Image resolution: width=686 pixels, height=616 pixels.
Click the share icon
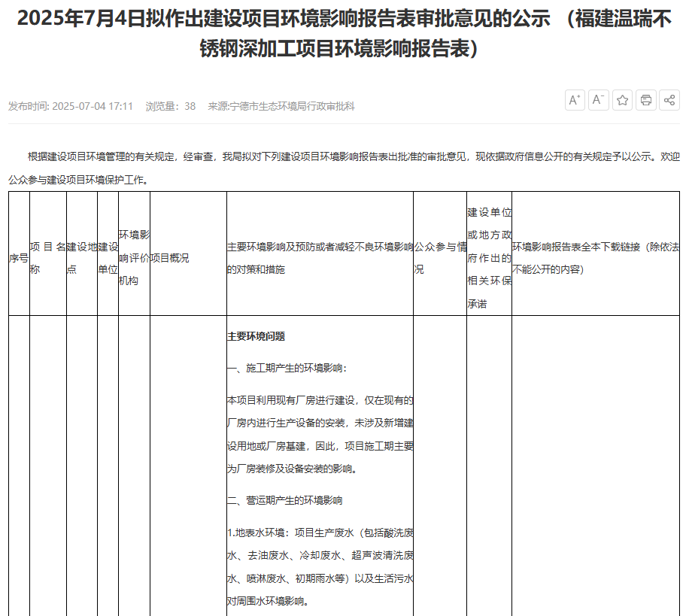pos(669,100)
